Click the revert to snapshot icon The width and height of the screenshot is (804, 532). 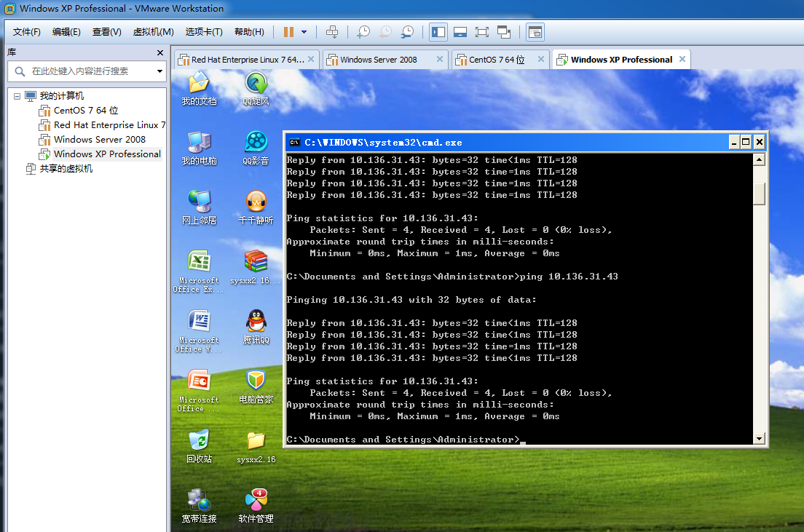[x=385, y=32]
